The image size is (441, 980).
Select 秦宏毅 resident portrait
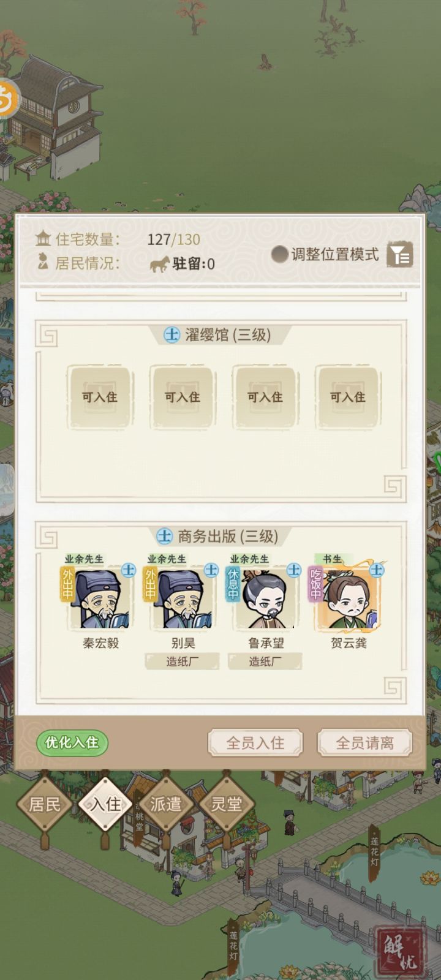100,598
